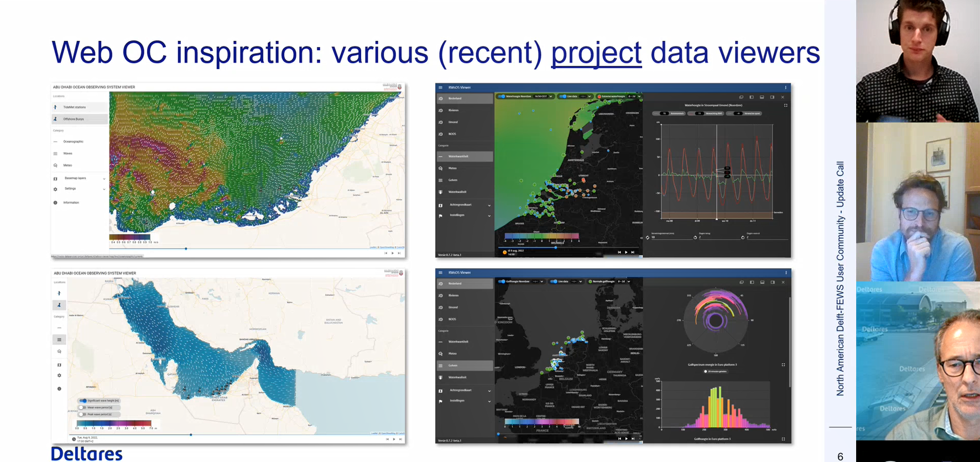
Task: Skip to first frame in currents Abu Dhabi viewer
Action: click(386, 253)
